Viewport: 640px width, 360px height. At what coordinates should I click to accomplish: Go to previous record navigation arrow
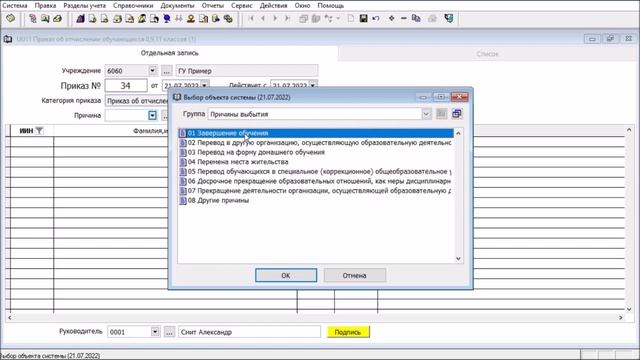click(x=263, y=19)
